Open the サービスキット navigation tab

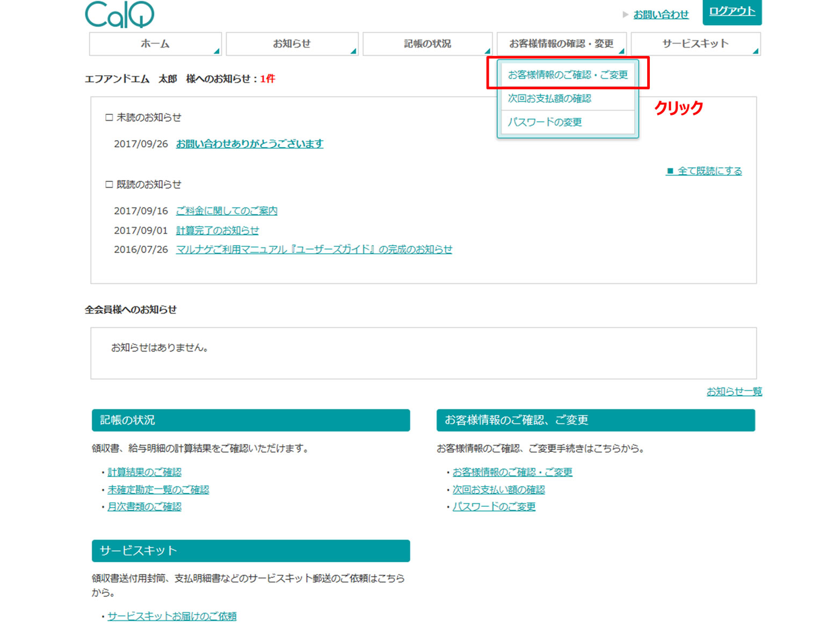695,44
